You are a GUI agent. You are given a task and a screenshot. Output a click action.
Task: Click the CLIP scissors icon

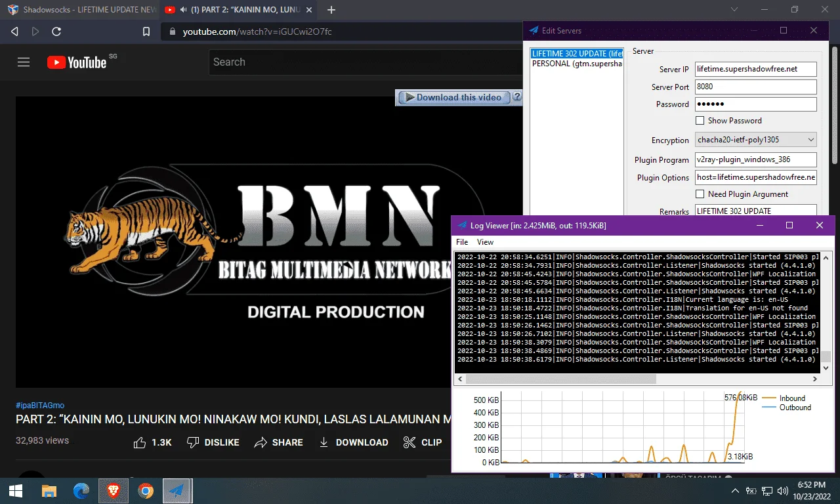409,442
